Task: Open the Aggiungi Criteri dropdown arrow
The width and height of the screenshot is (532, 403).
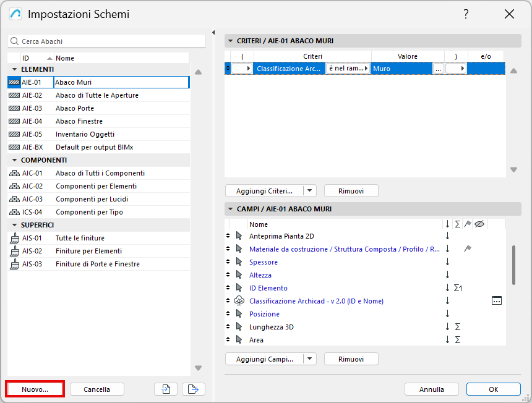Action: [x=311, y=191]
